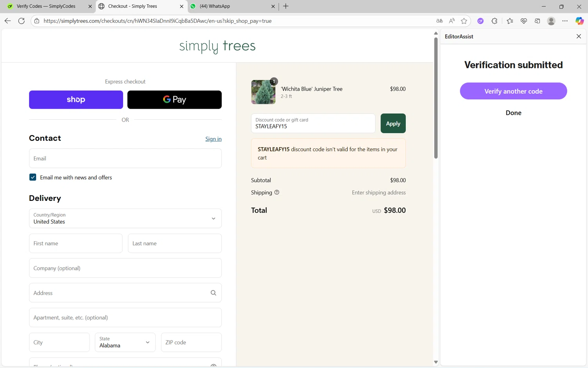Open the Copilot sidebar icon
The image size is (588, 368).
[579, 21]
